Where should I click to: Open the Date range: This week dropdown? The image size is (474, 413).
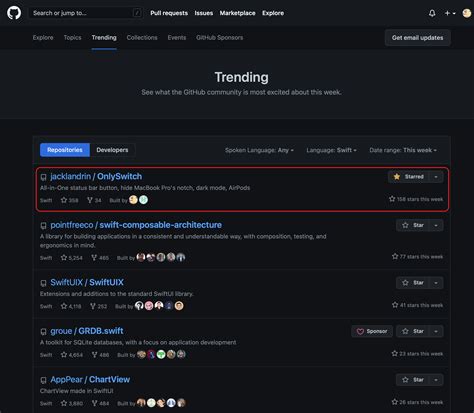click(403, 150)
